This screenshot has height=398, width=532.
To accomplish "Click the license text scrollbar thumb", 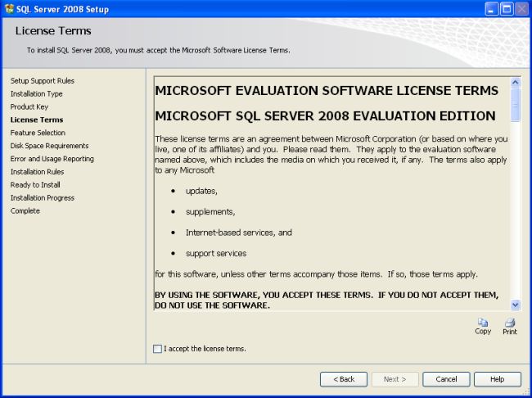I will pyautogui.click(x=516, y=104).
